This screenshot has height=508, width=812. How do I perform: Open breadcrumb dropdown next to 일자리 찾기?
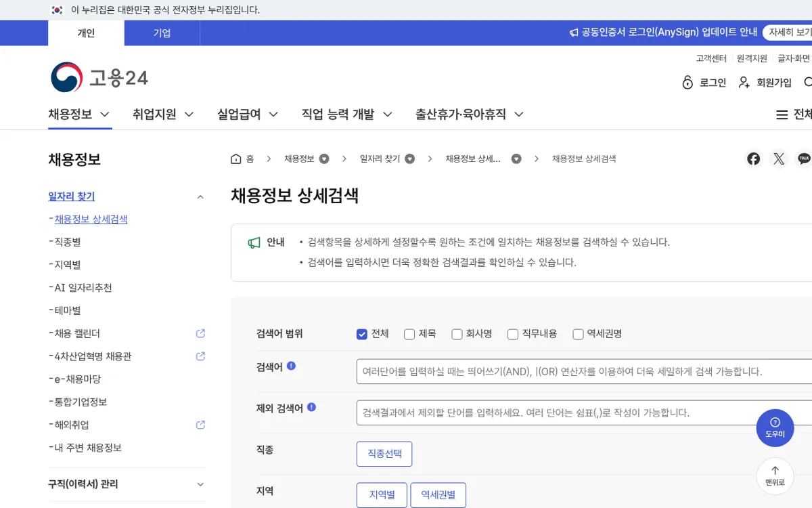[x=409, y=159]
